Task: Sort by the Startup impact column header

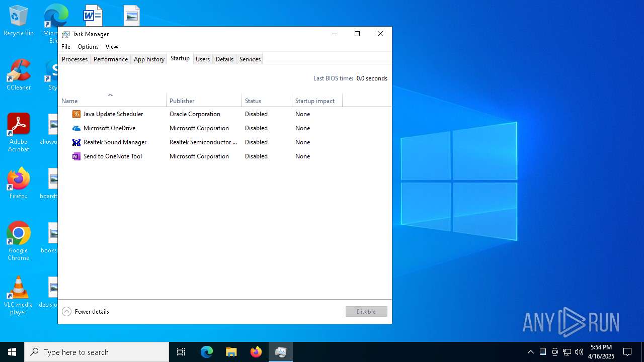Action: coord(317,100)
